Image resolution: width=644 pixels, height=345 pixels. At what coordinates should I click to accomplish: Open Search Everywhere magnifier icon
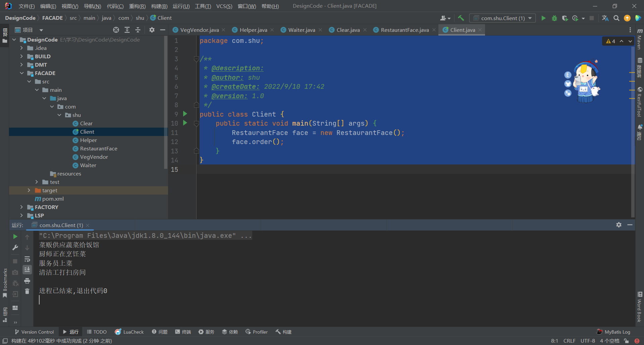[616, 18]
